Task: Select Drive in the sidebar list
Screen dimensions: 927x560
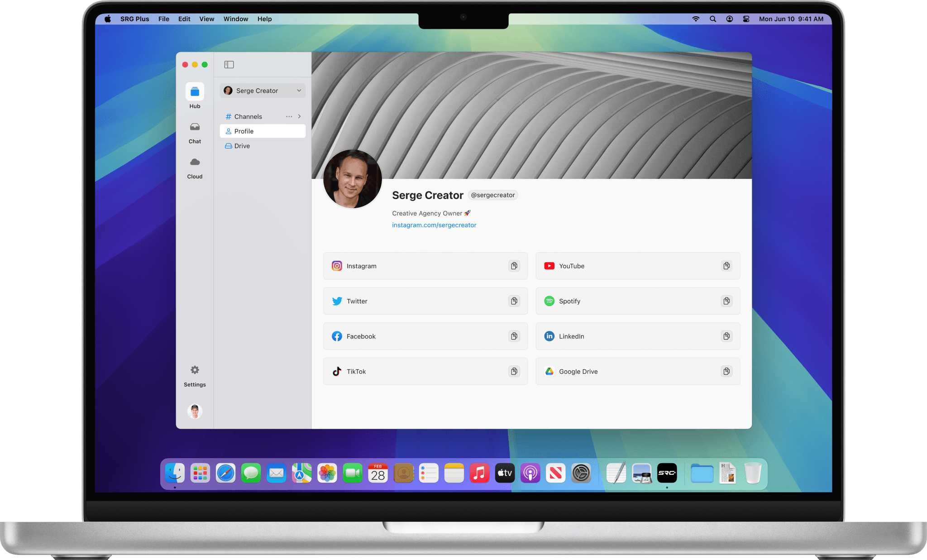Action: [x=242, y=146]
